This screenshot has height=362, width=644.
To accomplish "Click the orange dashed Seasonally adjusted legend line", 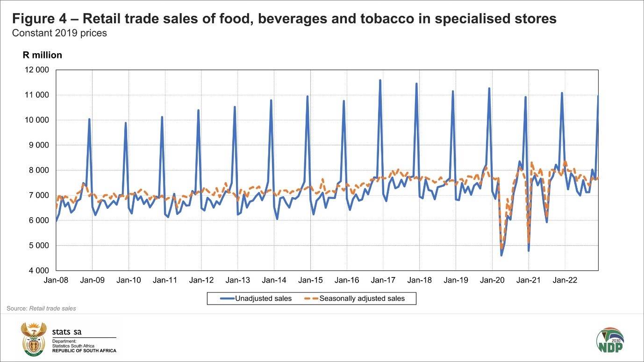I will (311, 298).
